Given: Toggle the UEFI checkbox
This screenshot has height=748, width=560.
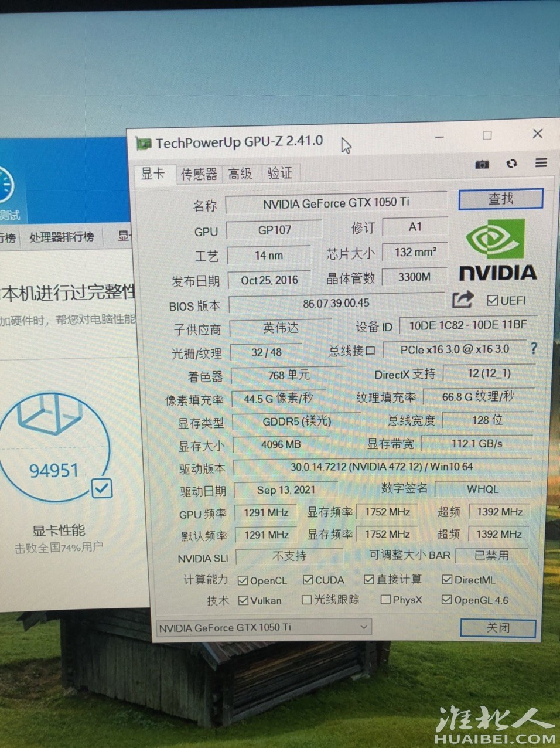Looking at the screenshot, I should pyautogui.click(x=493, y=300).
